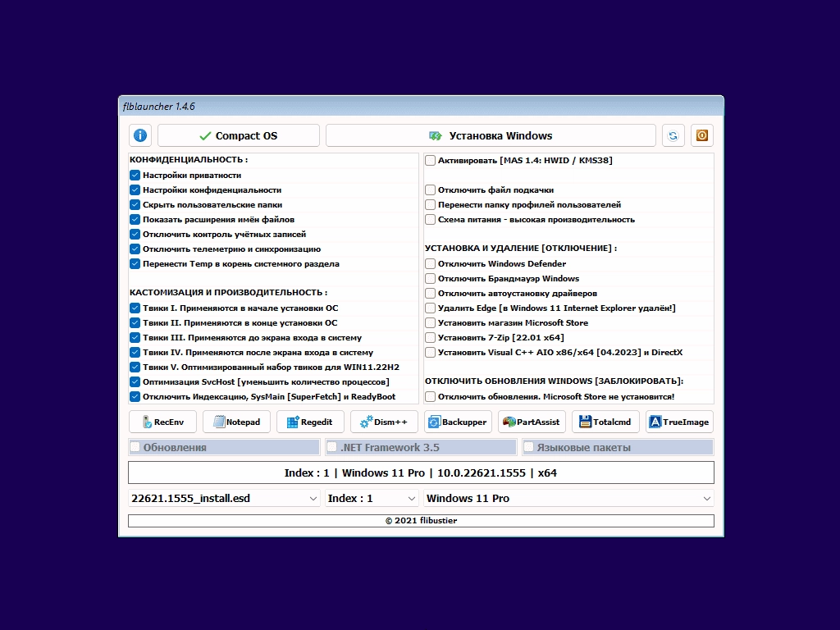This screenshot has height=630, width=840.
Task: Open Totalcmd file manager
Action: click(x=606, y=422)
